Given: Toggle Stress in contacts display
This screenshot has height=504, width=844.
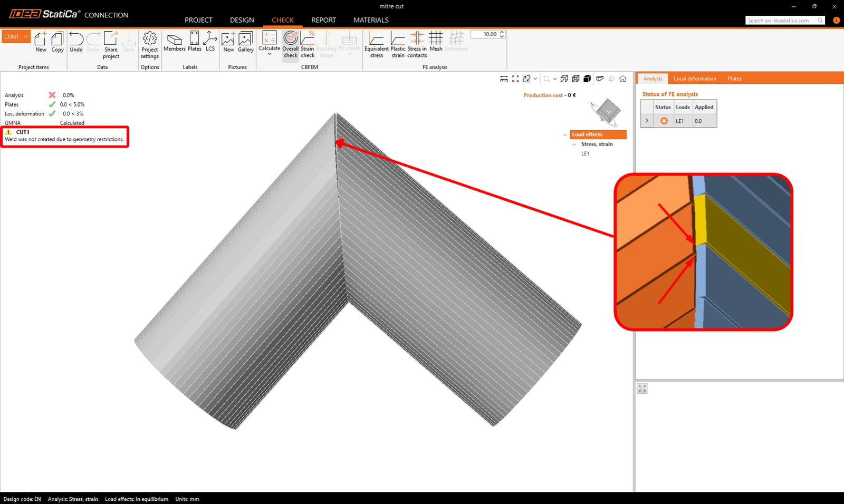Looking at the screenshot, I should coord(417,44).
